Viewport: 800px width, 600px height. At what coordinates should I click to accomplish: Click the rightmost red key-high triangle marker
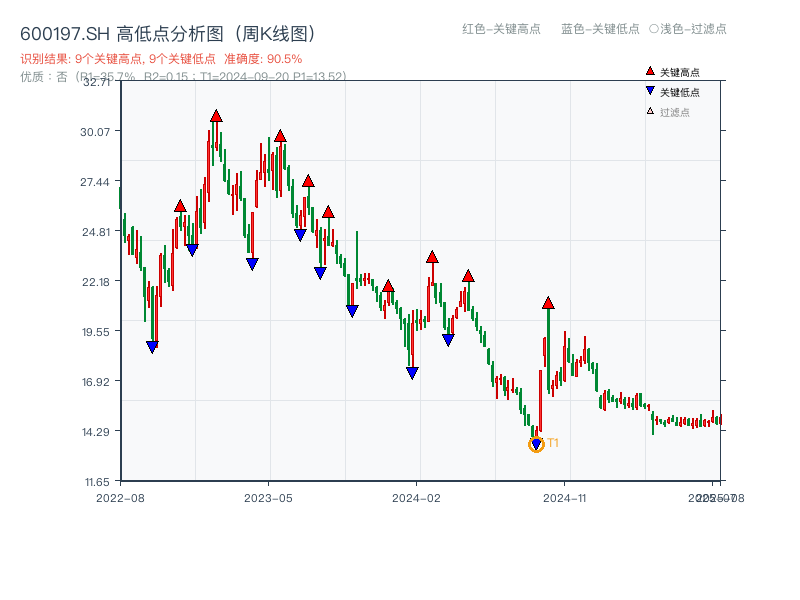(x=547, y=301)
